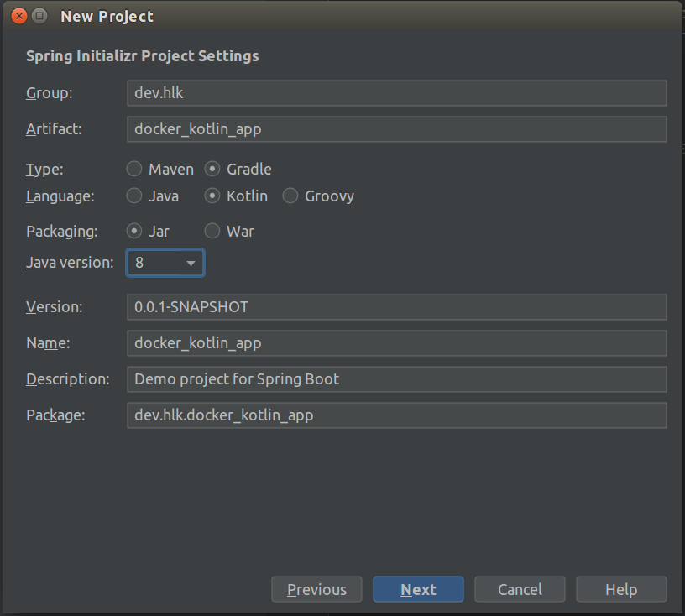Edit the Description field
Image resolution: width=685 pixels, height=616 pixels.
click(396, 379)
